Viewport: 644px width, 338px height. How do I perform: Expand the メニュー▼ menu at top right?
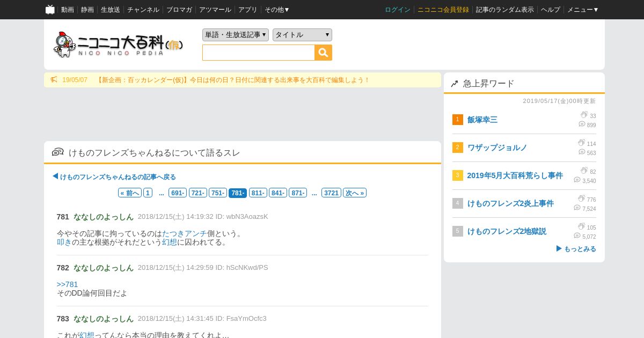(x=583, y=10)
